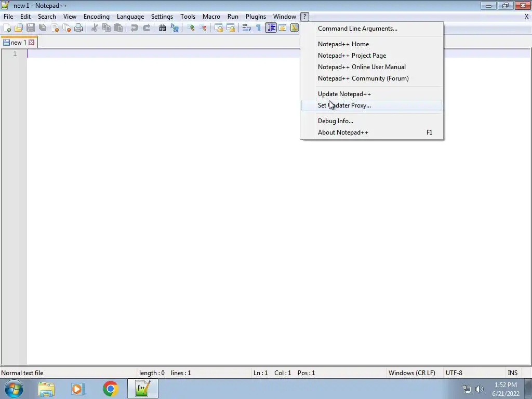Select Set Updater Proxy... menu item

372,105
